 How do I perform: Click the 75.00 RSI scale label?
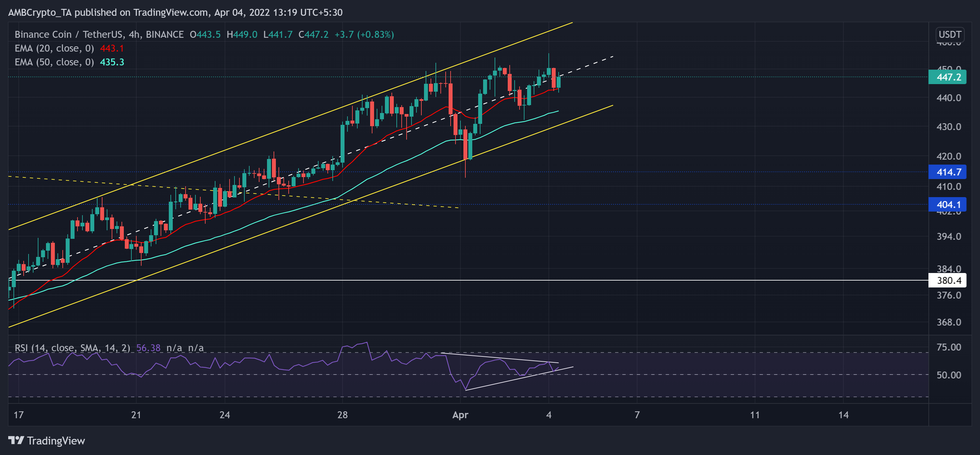click(948, 347)
